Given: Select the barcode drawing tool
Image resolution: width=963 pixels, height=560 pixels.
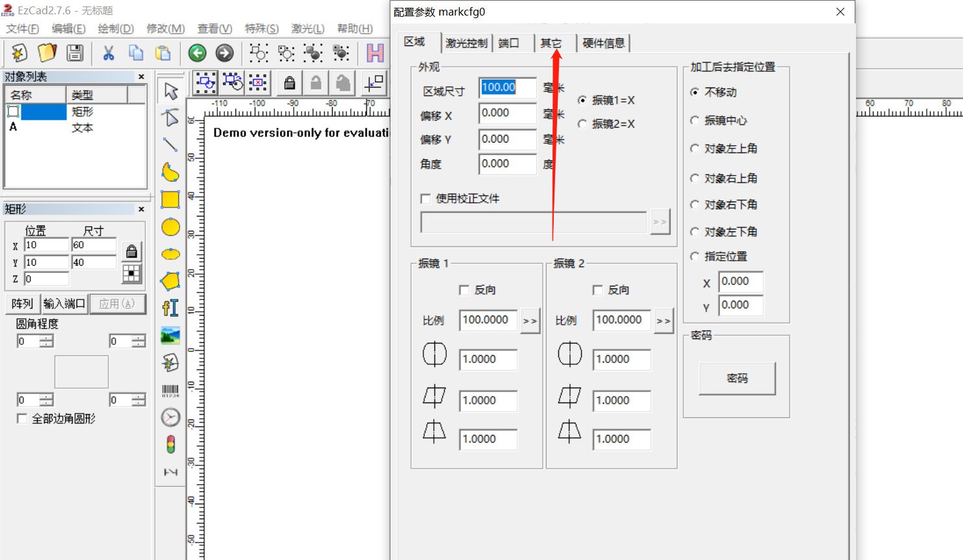Looking at the screenshot, I should pyautogui.click(x=171, y=390).
